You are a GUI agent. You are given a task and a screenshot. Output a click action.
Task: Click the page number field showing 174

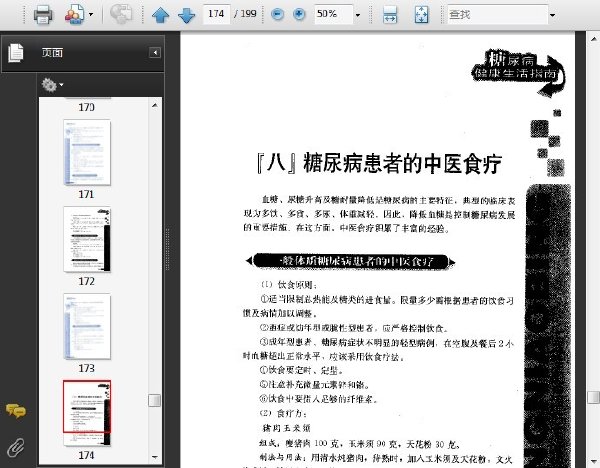coord(216,14)
